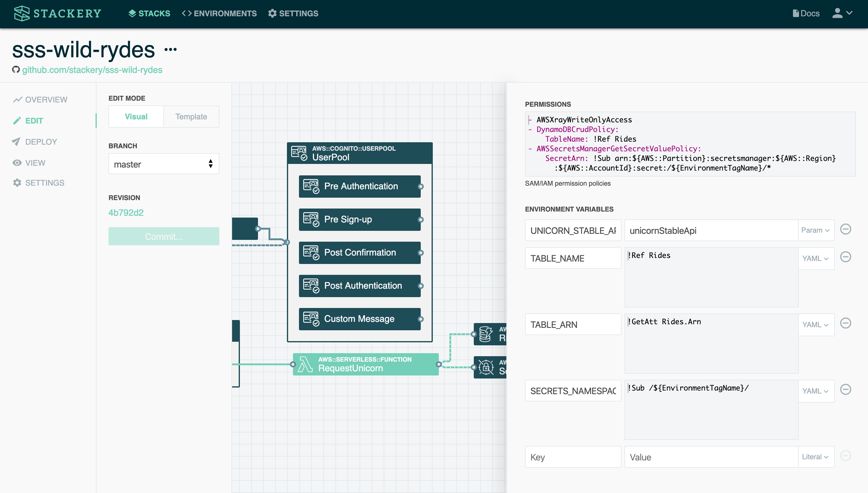Open the user account menu
The width and height of the screenshot is (868, 493).
point(842,14)
